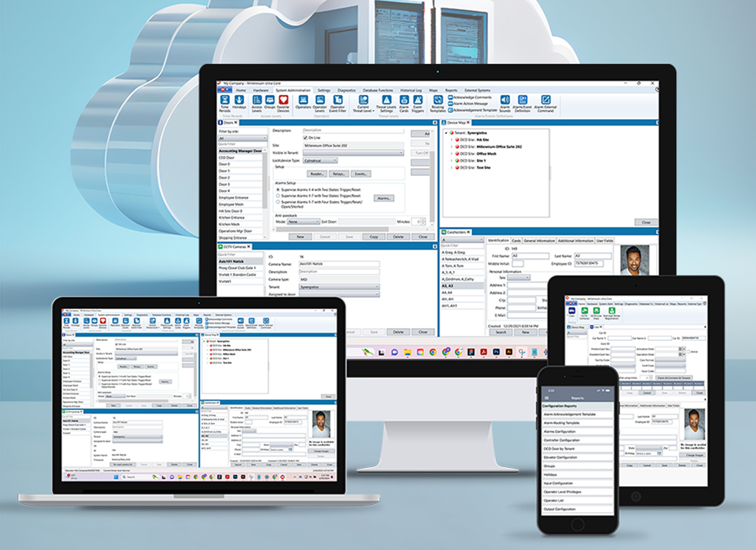Open CCTV Tenant Synergistics dropdown on monitor
Image resolution: width=756 pixels, height=550 pixels.
pos(339,287)
